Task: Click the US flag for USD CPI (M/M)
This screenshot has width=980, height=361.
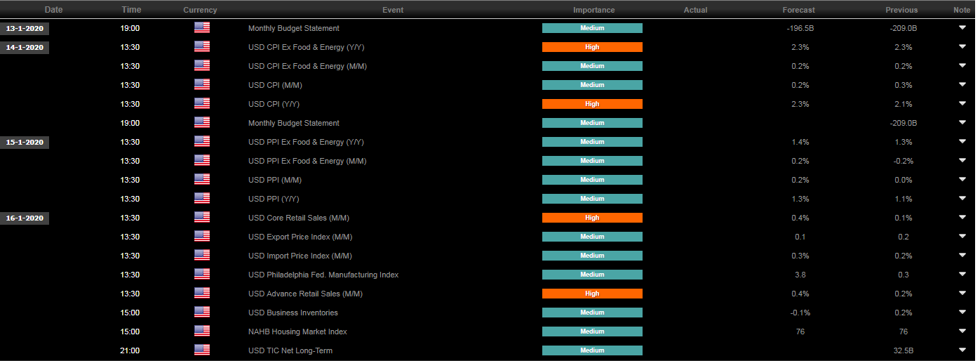Action: (x=202, y=85)
